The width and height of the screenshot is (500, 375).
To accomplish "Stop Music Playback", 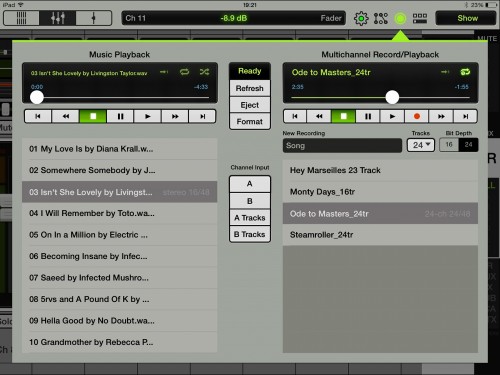I will pyautogui.click(x=93, y=116).
